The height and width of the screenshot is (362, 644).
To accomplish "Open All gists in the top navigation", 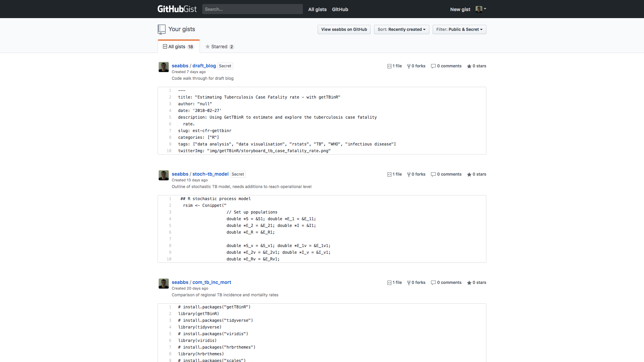I will [317, 9].
